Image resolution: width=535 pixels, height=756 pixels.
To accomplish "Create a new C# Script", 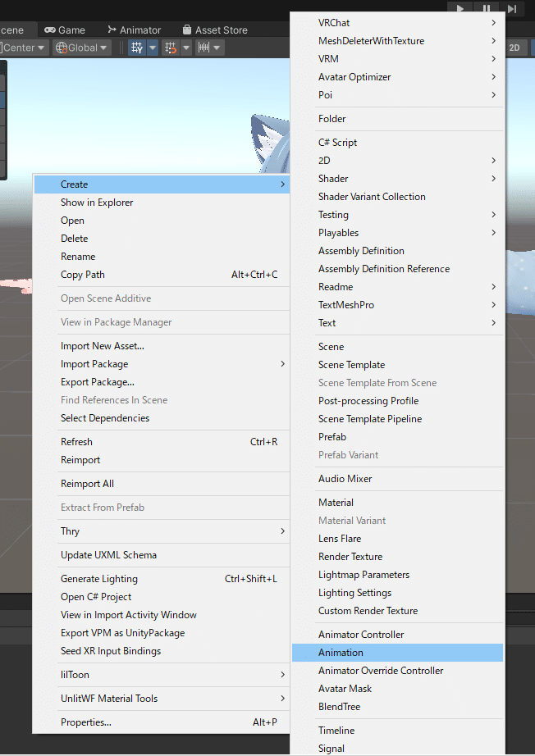I will click(x=397, y=143).
